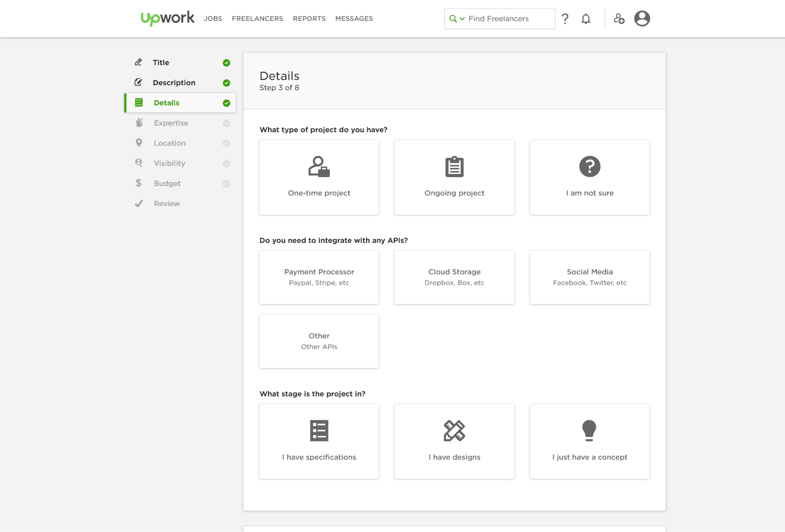Focus the Find Freelancers search field
The width and height of the screenshot is (785, 532).
[x=500, y=18]
